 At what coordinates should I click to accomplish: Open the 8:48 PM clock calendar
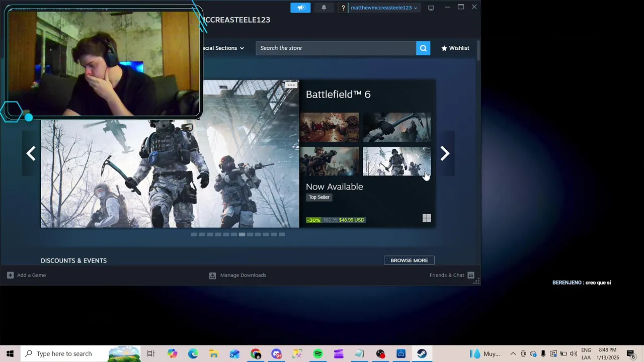(x=608, y=354)
